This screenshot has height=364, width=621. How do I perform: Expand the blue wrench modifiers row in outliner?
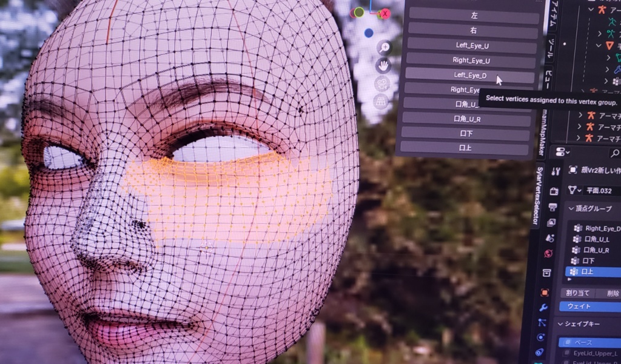pos(608,70)
